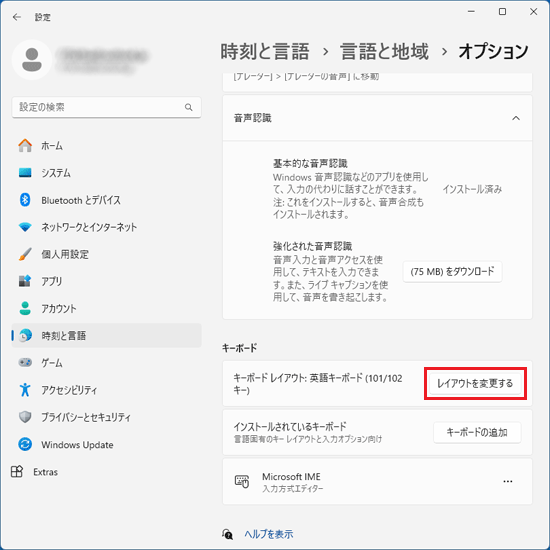Collapse the 音声認識 section chevron
Image resolution: width=550 pixels, height=550 pixels.
click(x=516, y=118)
